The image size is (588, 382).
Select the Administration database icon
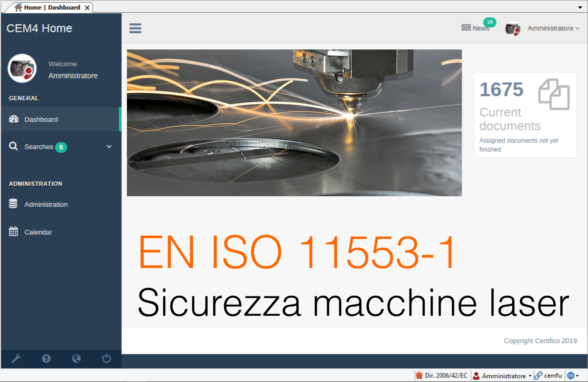click(13, 203)
